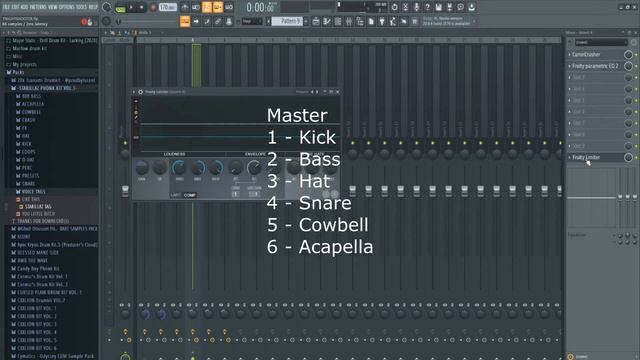Screen dimensions: 640x360
Task: Click the play button in transport
Action: pos(131,7)
